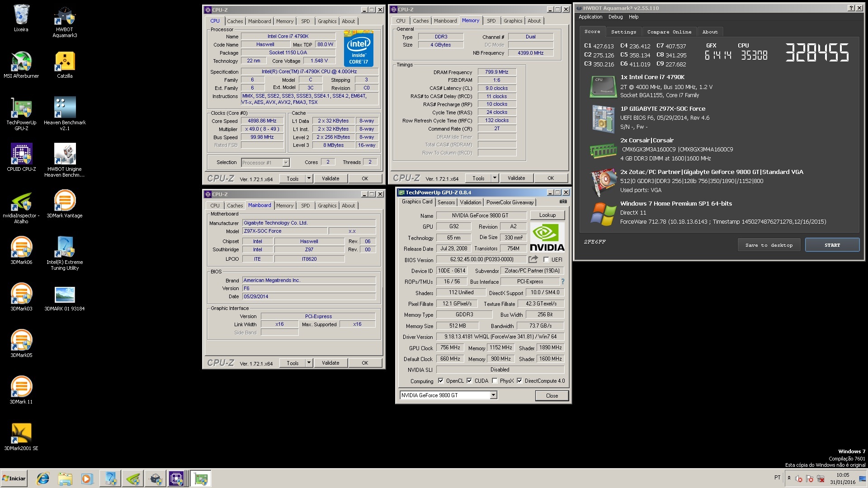Launch the 3DMark03 desktop shortcut
This screenshot has width=868, height=488.
[x=21, y=297]
